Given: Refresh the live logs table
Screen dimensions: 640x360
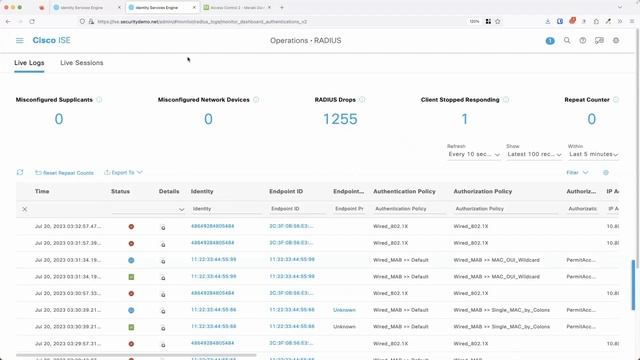Looking at the screenshot, I should coord(20,172).
